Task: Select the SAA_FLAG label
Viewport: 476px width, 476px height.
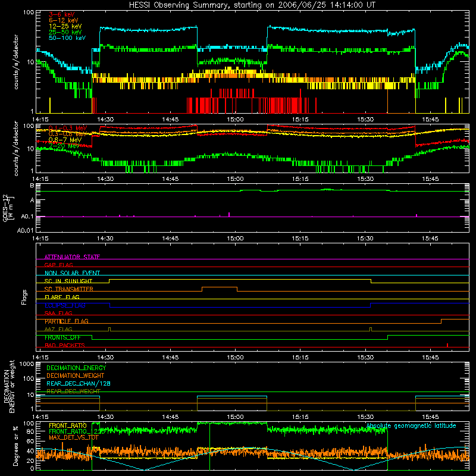Action: pos(58,313)
